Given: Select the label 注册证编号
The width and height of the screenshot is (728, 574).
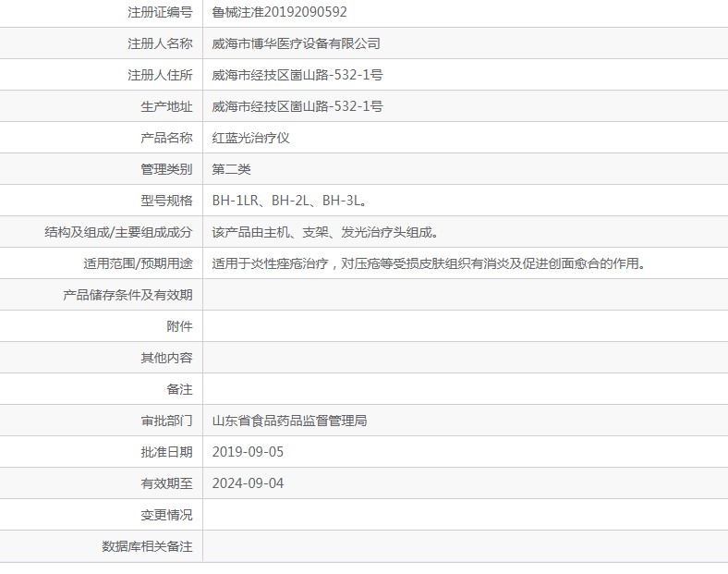Looking at the screenshot, I should [160, 12].
